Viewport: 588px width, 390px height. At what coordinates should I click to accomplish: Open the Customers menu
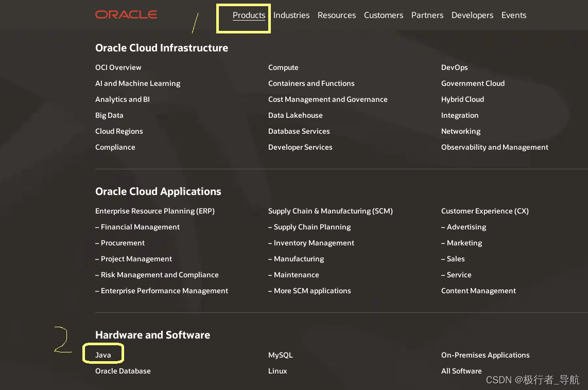(384, 15)
